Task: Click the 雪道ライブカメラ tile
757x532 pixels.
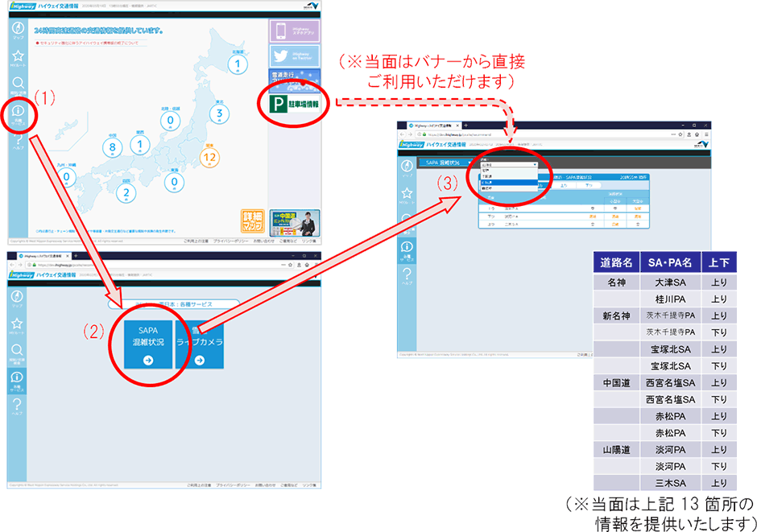Action: [200, 344]
